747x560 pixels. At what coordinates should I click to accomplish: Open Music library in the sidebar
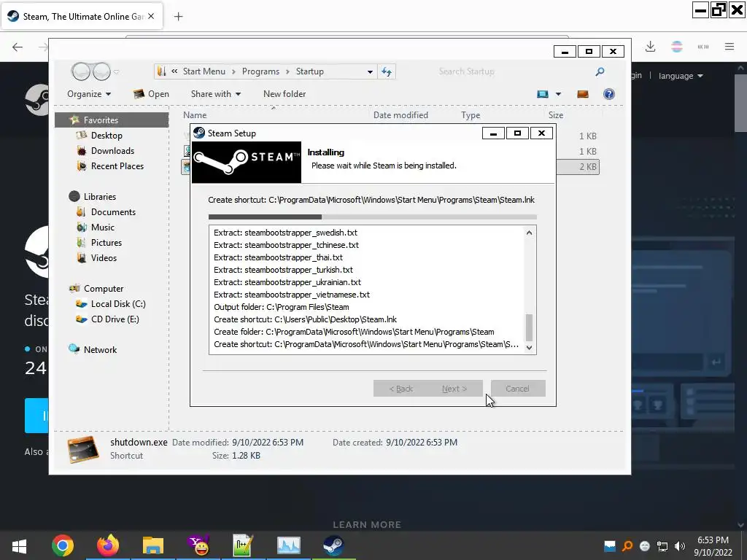pos(102,227)
